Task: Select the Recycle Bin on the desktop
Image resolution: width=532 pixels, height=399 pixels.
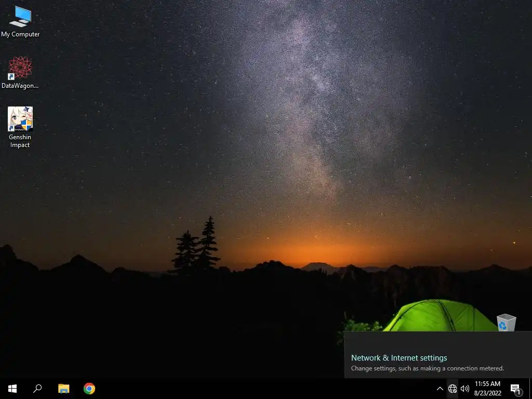Action: pos(506,322)
